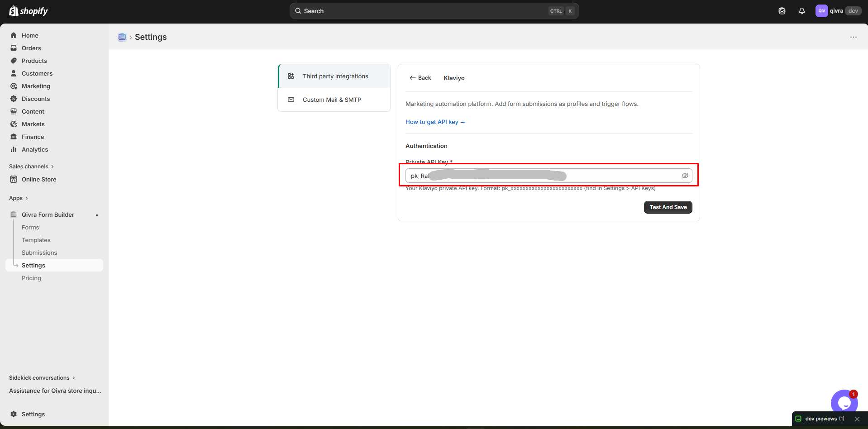868x429 pixels.
Task: Expand the Sales channels section
Action: [31, 167]
